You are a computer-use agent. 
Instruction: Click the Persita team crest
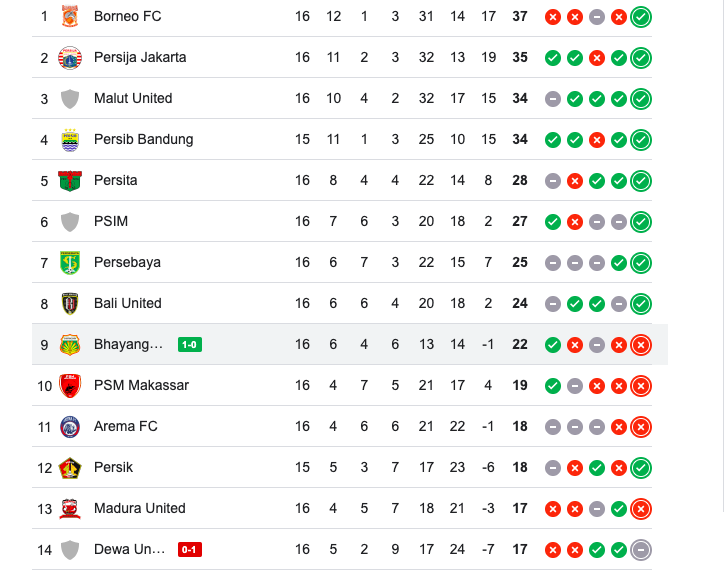(x=70, y=180)
